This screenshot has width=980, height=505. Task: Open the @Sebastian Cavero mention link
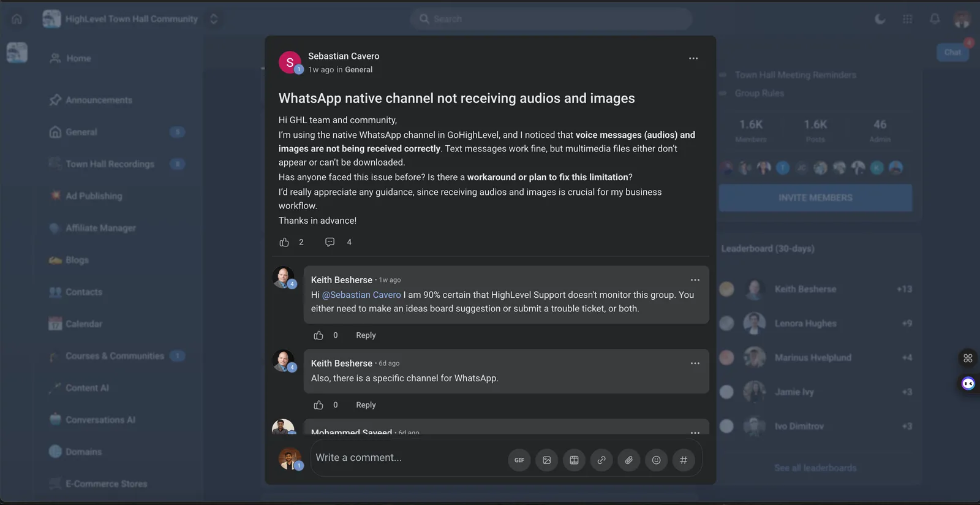tap(361, 295)
